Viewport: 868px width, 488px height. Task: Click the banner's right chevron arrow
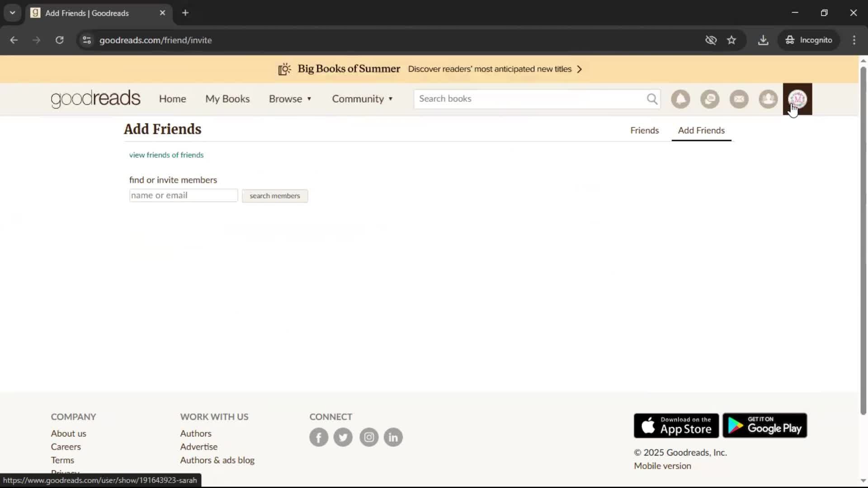point(580,69)
